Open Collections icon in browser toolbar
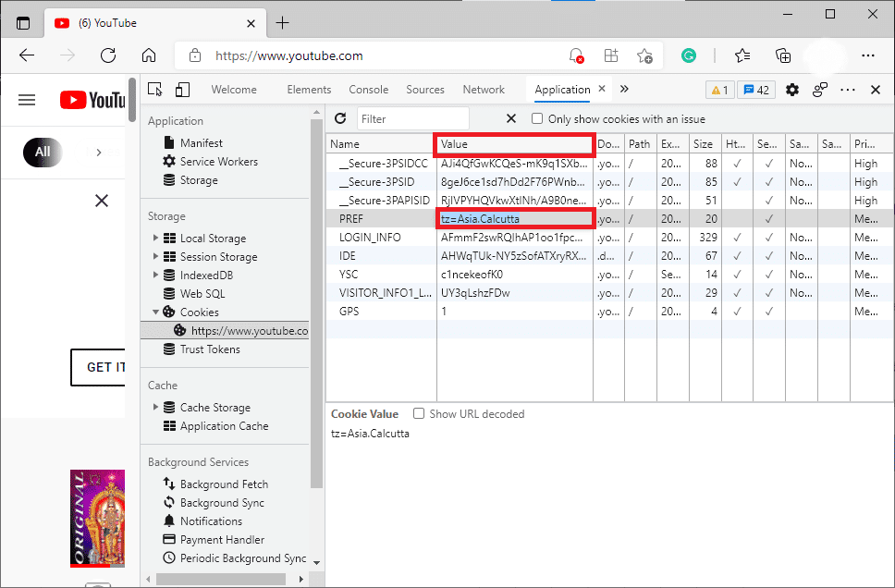Viewport: 895px width, 588px height. click(x=783, y=55)
